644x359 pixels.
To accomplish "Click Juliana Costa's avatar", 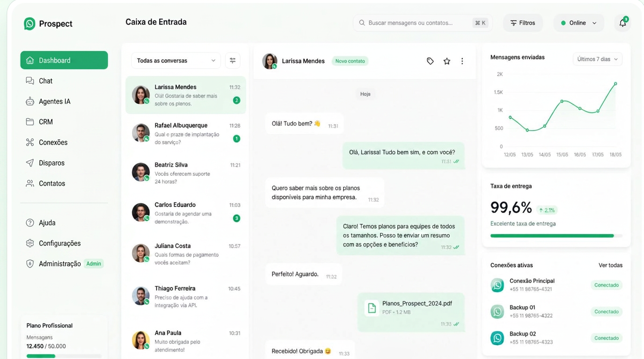I will click(141, 253).
